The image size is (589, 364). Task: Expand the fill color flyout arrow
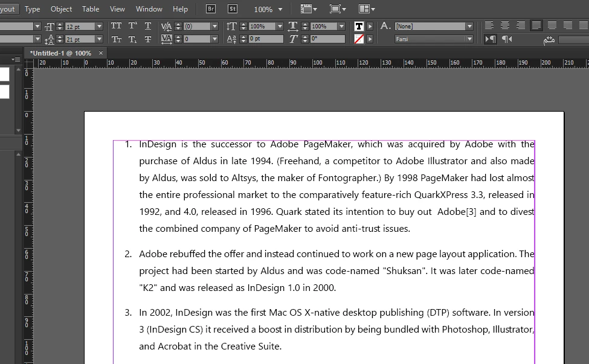click(x=370, y=27)
